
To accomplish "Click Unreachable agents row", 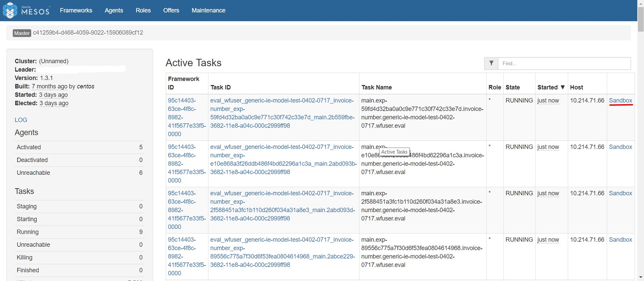I will tap(79, 173).
